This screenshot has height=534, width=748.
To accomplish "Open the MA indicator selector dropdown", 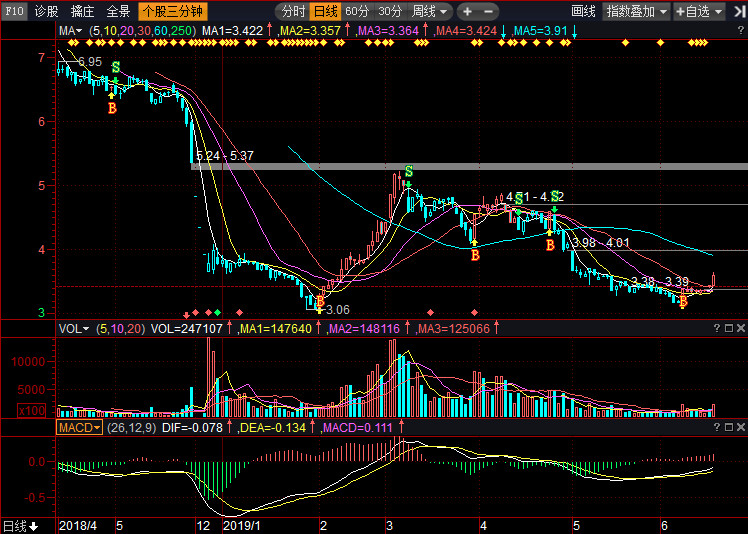I will (x=71, y=31).
